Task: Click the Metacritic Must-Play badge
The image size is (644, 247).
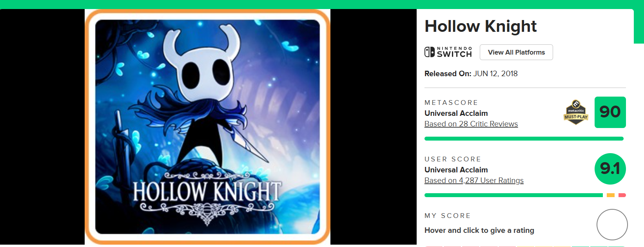Action: (576, 112)
